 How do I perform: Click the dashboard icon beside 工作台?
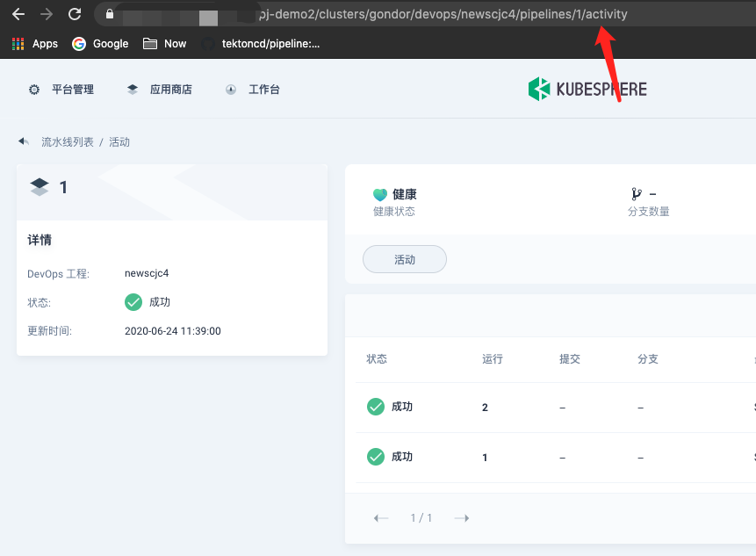pyautogui.click(x=231, y=90)
